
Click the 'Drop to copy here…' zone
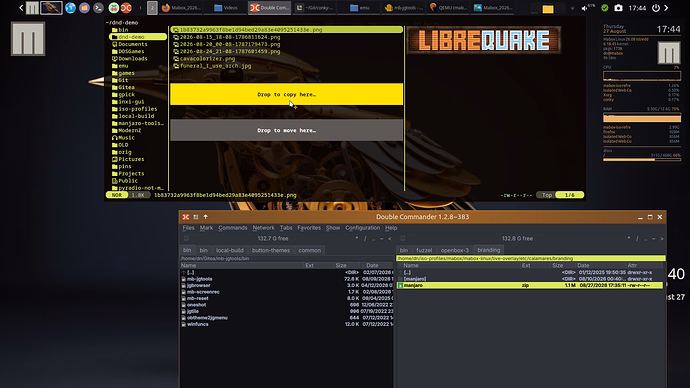(x=286, y=94)
